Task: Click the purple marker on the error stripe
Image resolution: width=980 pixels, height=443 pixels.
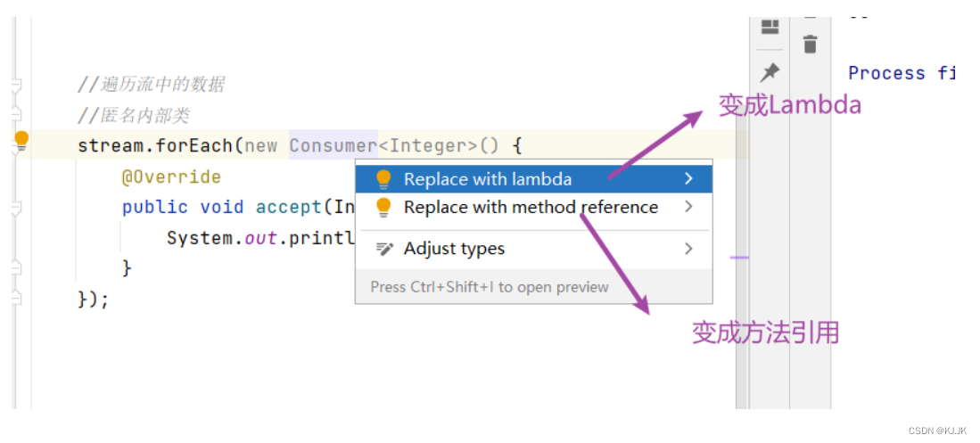Action: pyautogui.click(x=740, y=257)
